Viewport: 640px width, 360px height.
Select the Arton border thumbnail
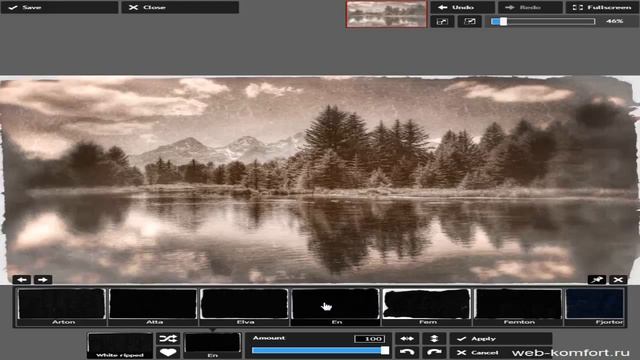(x=62, y=307)
